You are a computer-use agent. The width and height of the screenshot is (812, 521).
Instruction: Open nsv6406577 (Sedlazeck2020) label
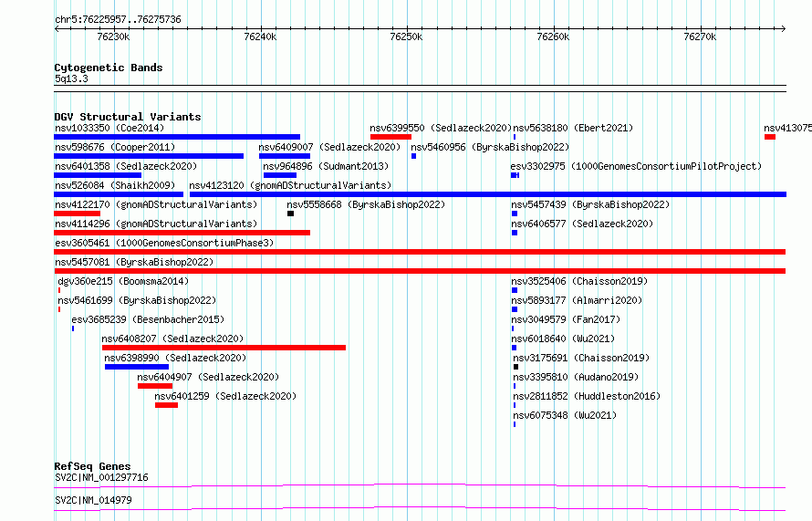tap(582, 224)
